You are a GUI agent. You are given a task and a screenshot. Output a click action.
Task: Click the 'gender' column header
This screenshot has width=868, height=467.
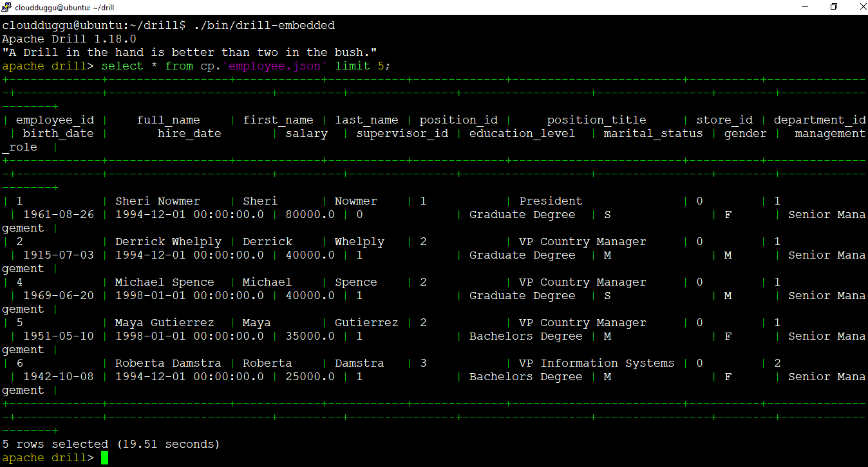pyautogui.click(x=746, y=134)
